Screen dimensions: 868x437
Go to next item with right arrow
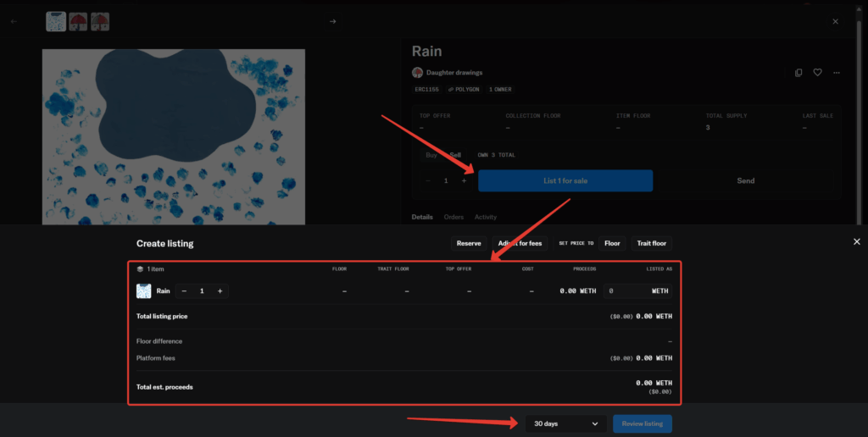click(x=332, y=21)
